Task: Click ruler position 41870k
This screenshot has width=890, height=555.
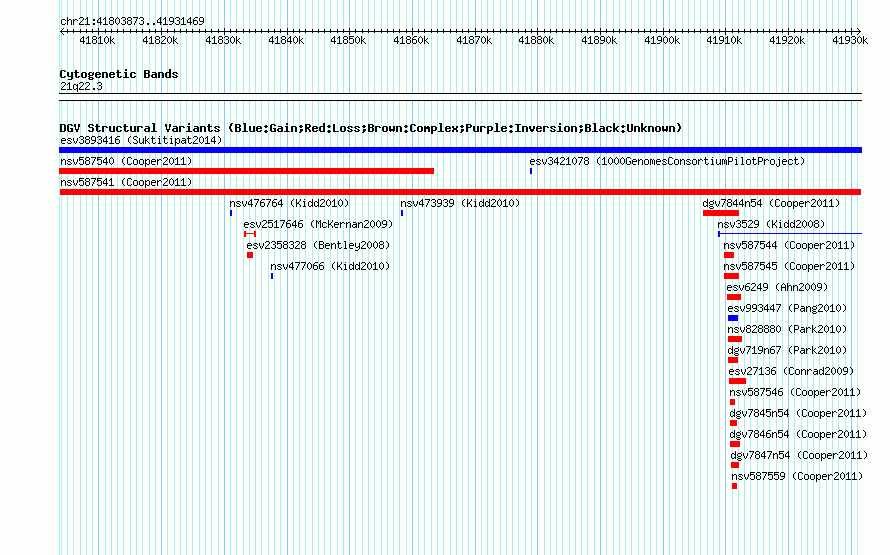Action: click(474, 40)
